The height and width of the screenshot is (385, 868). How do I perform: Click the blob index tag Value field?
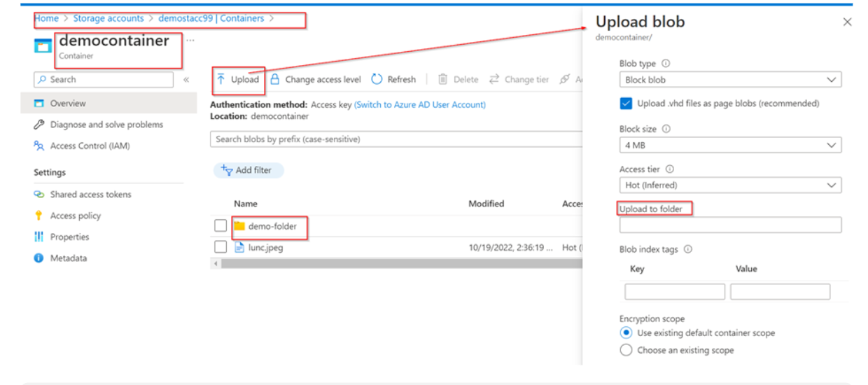780,291
